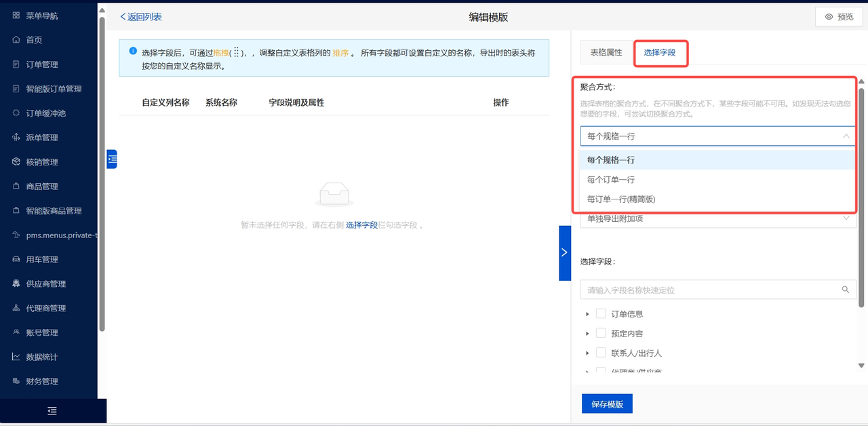Check the 联系人/出行人 checkbox
The height and width of the screenshot is (426, 868).
coord(600,353)
